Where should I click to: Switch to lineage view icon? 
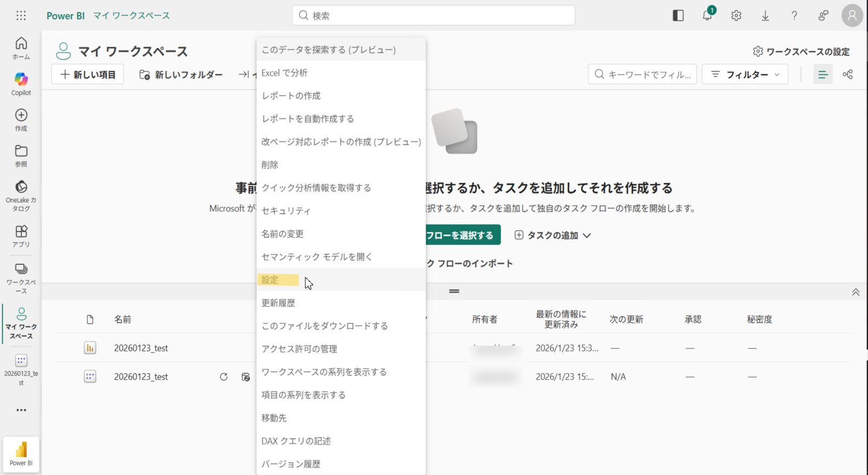[x=847, y=75]
